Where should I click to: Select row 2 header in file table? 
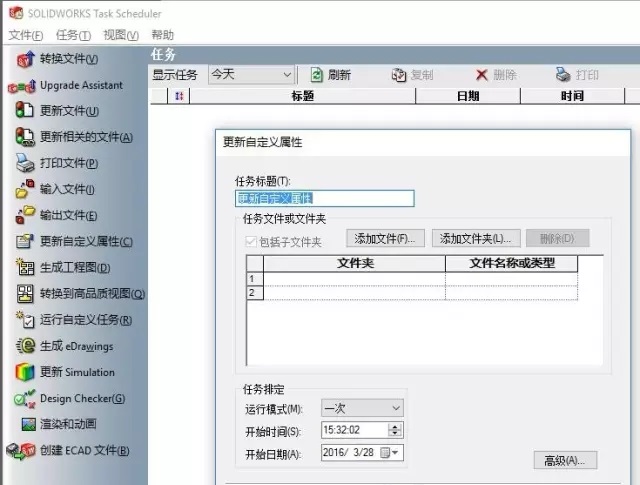(255, 293)
